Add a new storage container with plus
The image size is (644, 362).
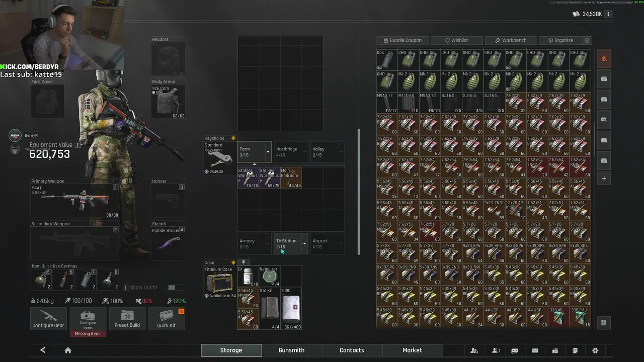click(604, 178)
